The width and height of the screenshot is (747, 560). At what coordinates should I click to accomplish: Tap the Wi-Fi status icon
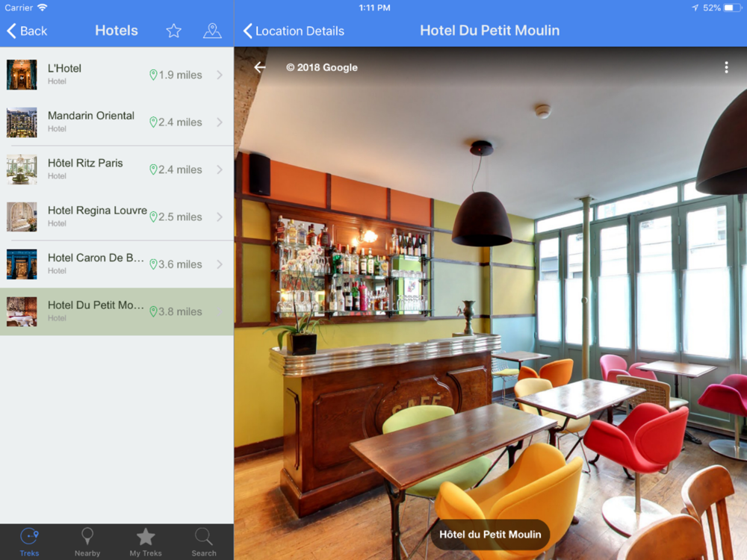pos(43,7)
